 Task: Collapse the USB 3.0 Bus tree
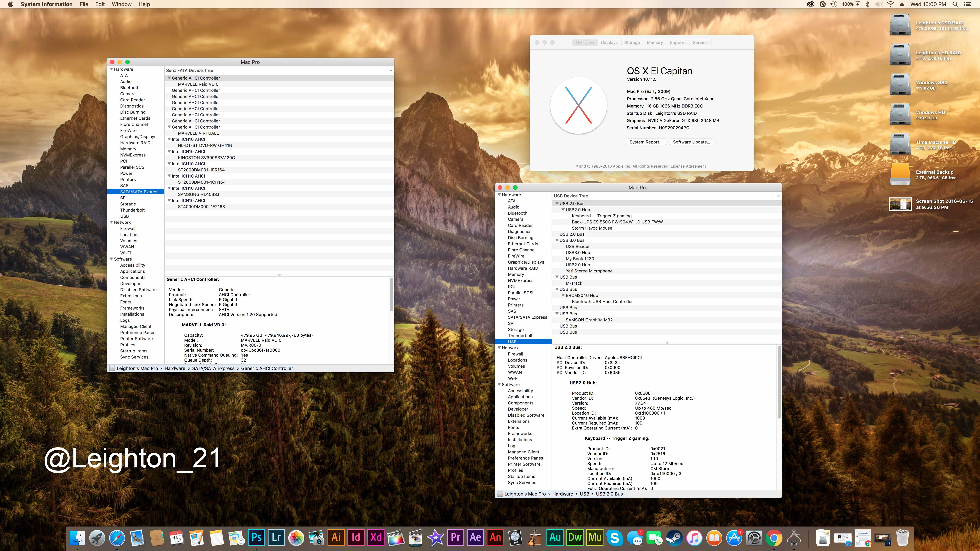pos(557,240)
